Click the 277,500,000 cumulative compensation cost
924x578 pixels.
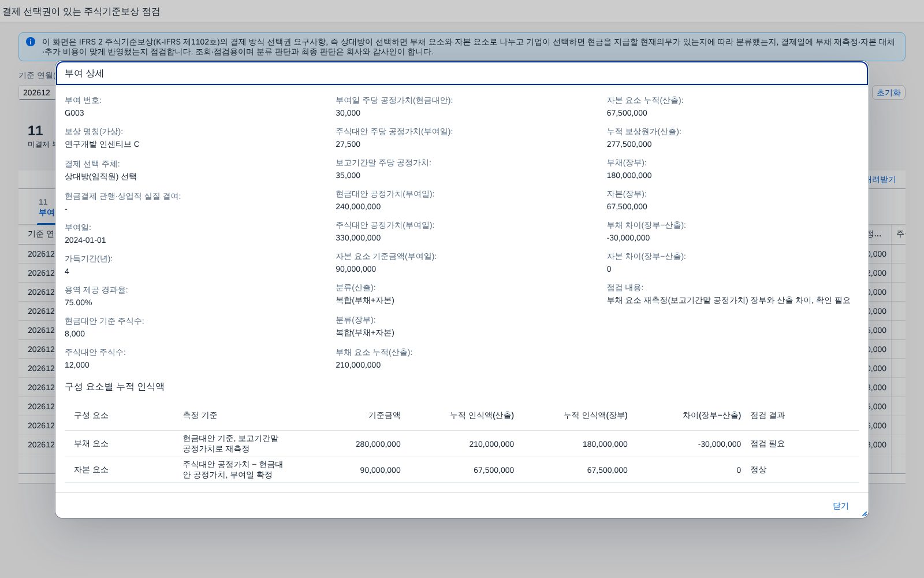tap(629, 144)
